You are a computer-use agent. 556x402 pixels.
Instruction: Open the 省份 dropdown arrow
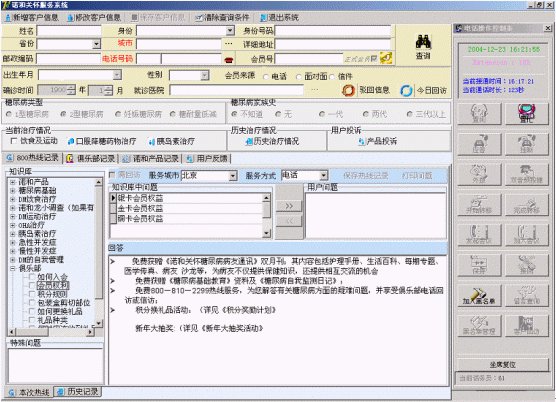tap(96, 44)
